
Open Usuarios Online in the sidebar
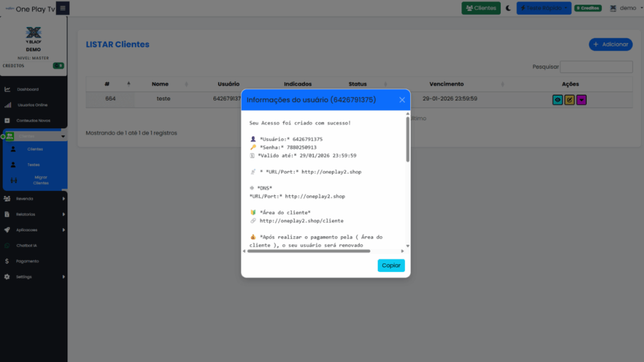tap(33, 105)
